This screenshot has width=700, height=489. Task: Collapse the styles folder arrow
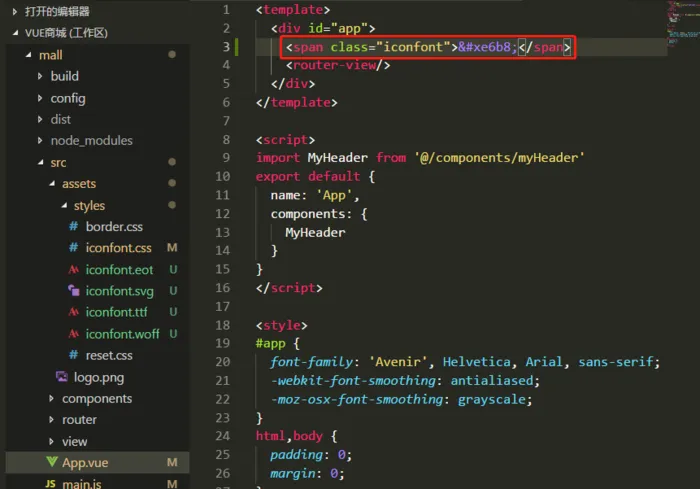pos(64,205)
